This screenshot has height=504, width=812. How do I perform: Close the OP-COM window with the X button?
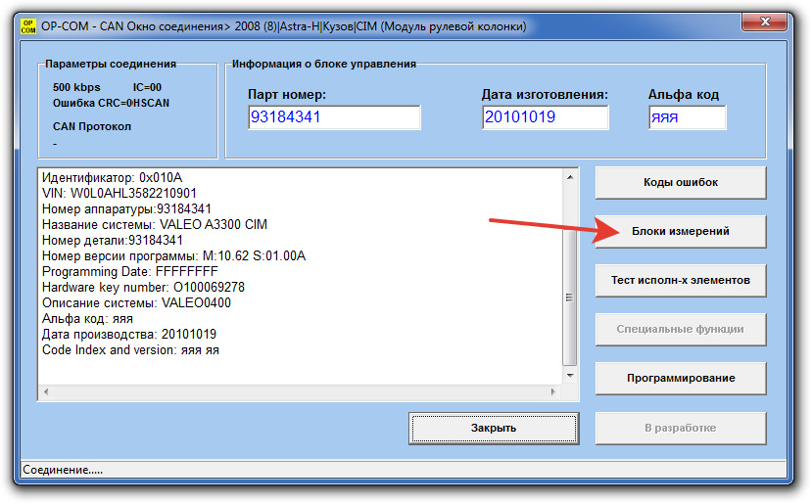(765, 22)
